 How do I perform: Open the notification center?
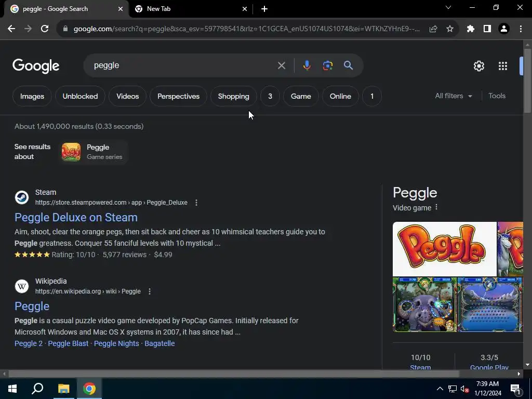(x=515, y=389)
